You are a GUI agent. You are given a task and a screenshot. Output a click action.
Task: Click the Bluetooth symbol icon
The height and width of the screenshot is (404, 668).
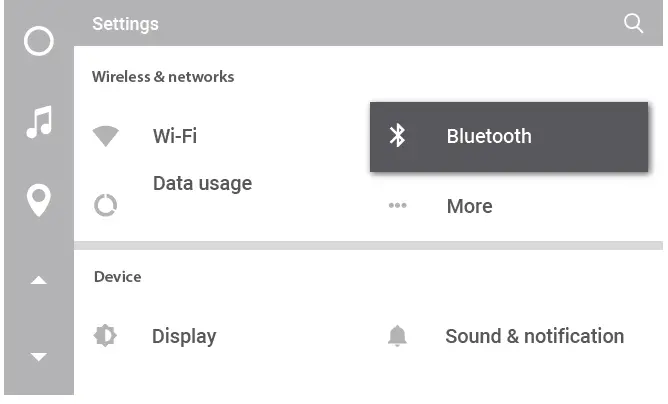(397, 136)
